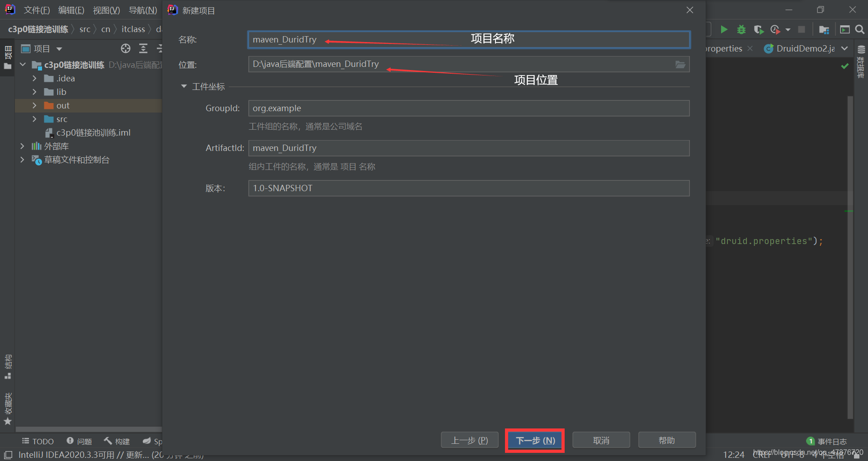Expand the src folder
The width and height of the screenshot is (868, 461).
coord(34,119)
